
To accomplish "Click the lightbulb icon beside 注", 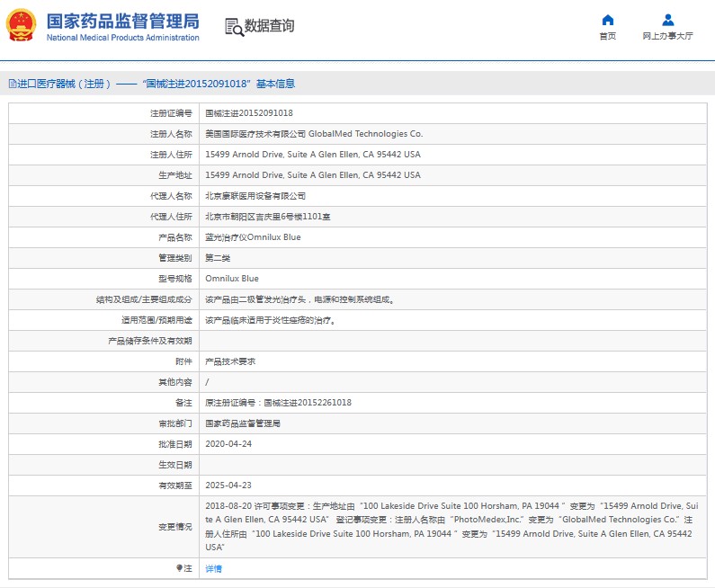I will coord(179,568).
